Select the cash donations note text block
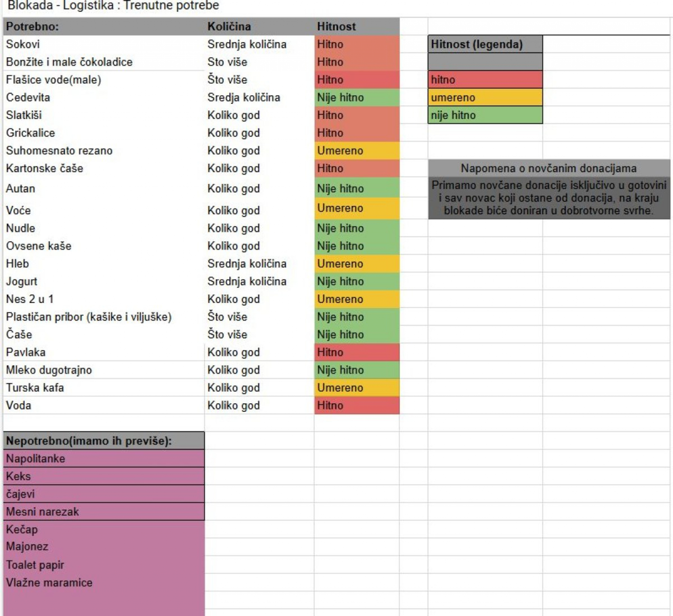673x616 pixels. 548,198
